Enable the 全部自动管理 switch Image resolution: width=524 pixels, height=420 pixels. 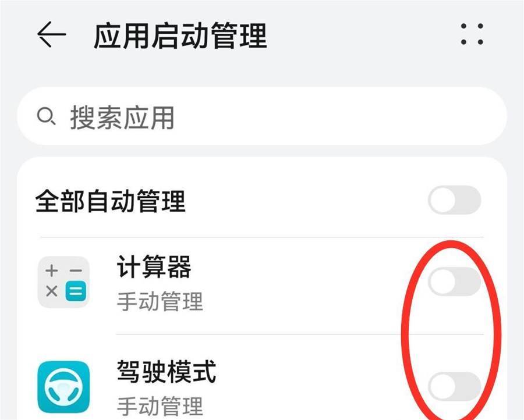pyautogui.click(x=455, y=200)
